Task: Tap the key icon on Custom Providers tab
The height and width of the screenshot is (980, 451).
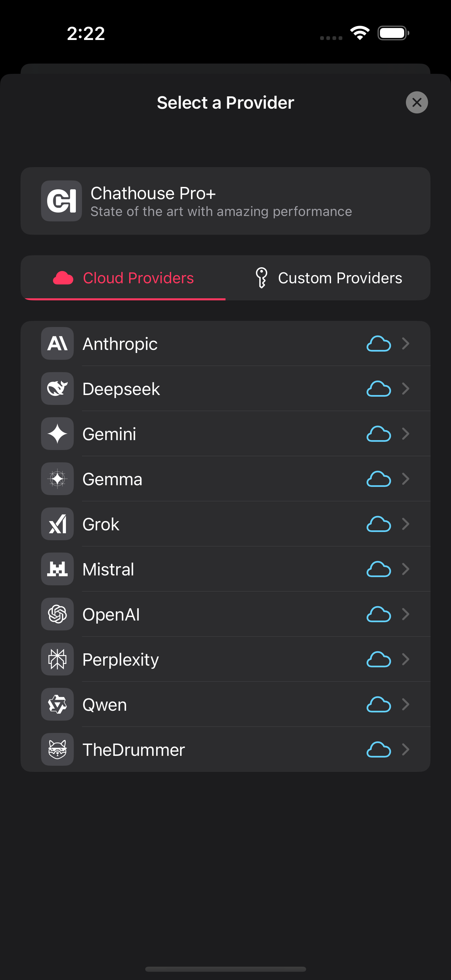Action: [x=261, y=278]
